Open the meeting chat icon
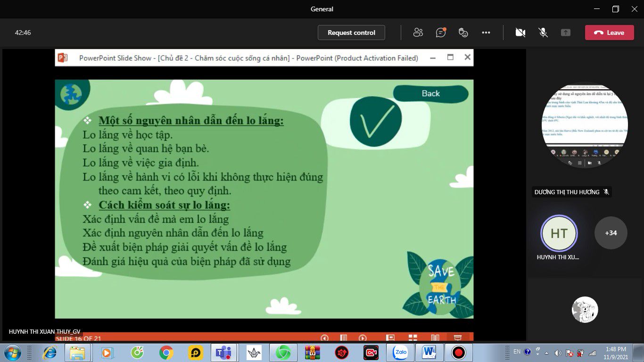644x362 pixels. [441, 33]
